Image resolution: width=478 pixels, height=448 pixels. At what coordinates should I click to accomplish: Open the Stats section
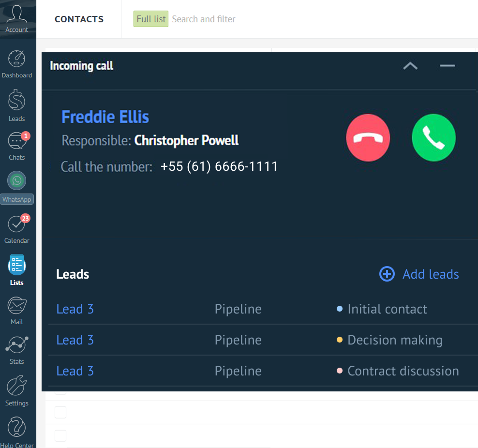[x=17, y=350]
